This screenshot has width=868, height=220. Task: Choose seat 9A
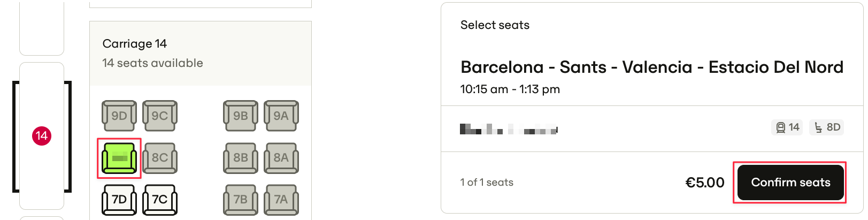(x=281, y=116)
